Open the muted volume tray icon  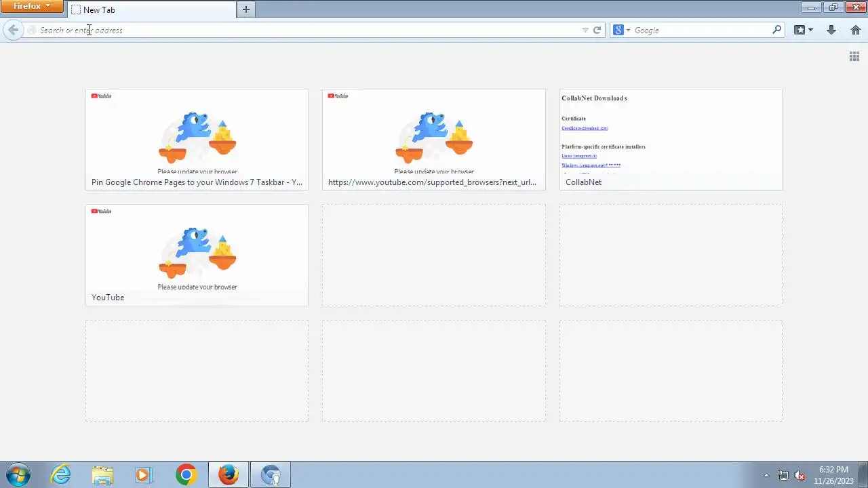800,475
